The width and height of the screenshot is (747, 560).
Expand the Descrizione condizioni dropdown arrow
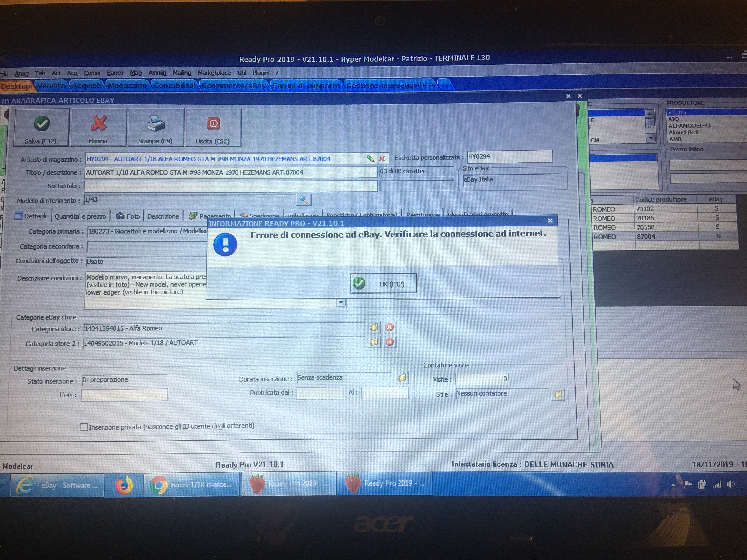pyautogui.click(x=341, y=302)
